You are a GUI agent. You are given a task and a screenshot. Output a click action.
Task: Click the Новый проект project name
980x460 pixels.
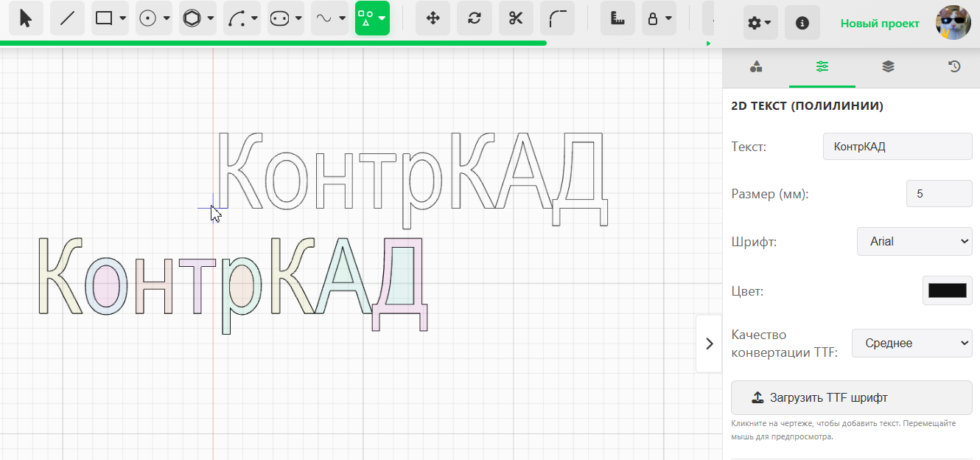point(880,24)
